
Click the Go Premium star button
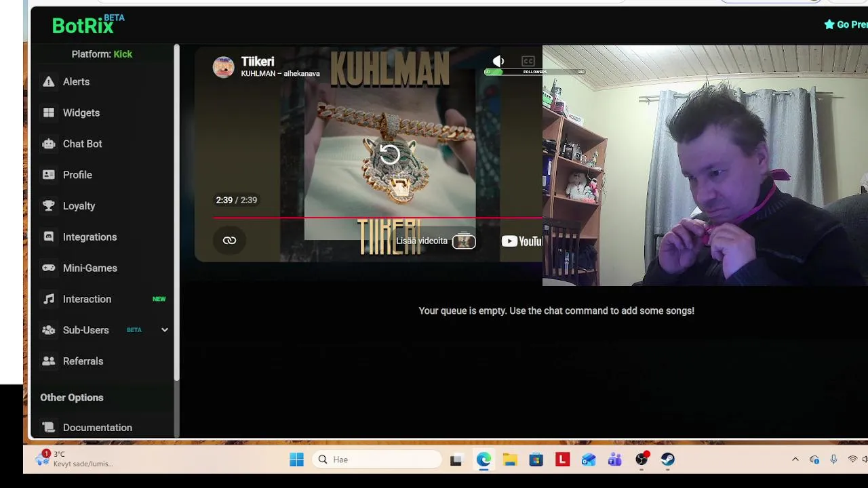pos(846,24)
